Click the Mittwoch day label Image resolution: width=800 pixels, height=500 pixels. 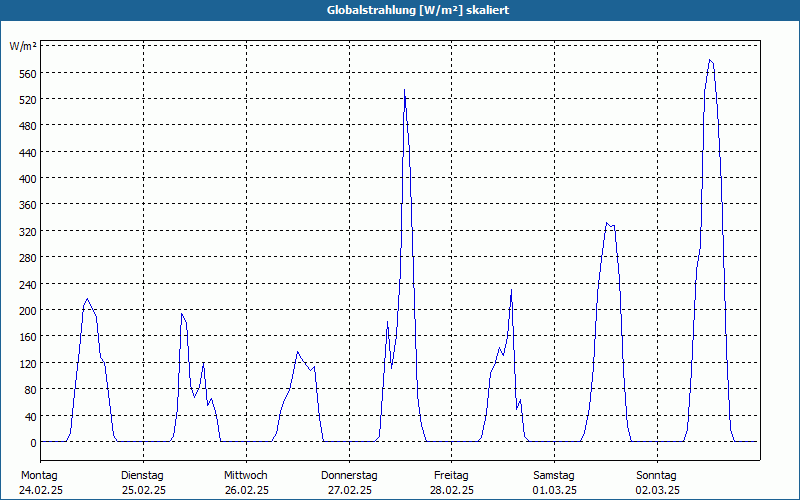pyautogui.click(x=246, y=476)
